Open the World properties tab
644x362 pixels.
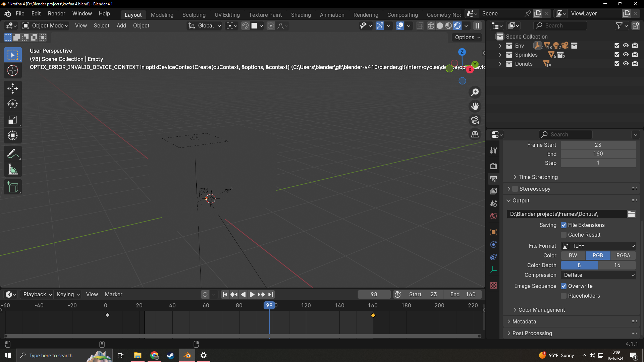[493, 216]
